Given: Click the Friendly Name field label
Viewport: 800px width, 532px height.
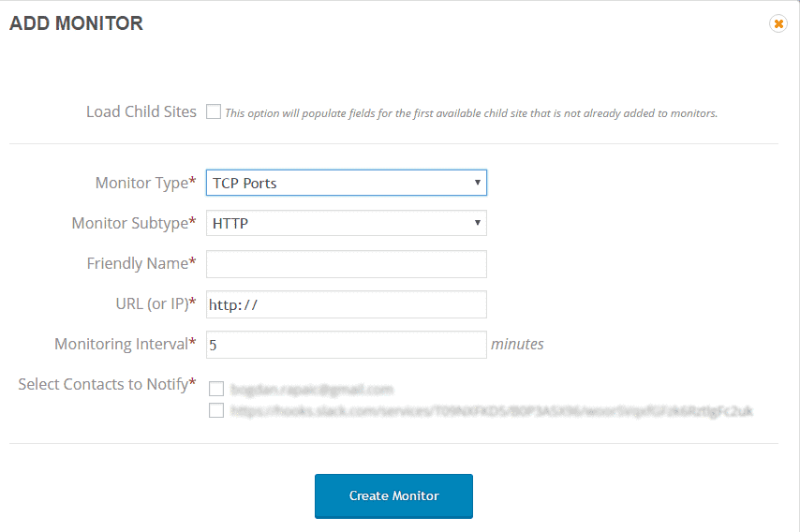Looking at the screenshot, I should 141,263.
